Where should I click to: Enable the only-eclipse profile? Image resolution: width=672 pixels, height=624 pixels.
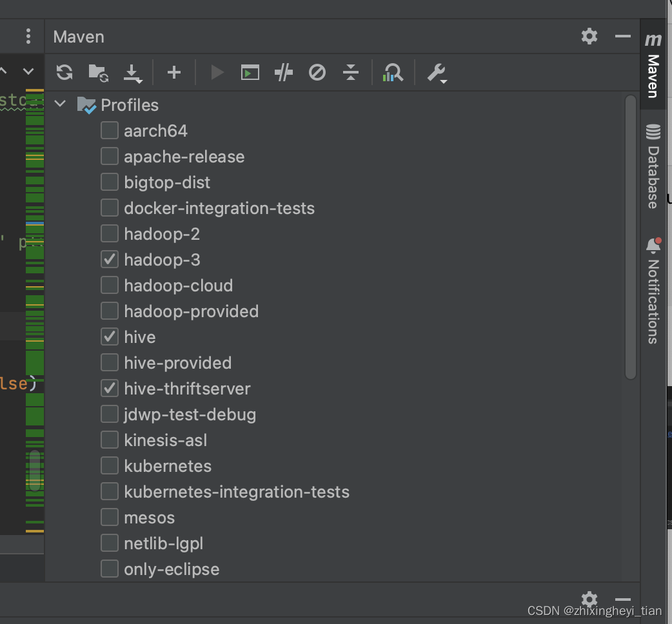(110, 569)
